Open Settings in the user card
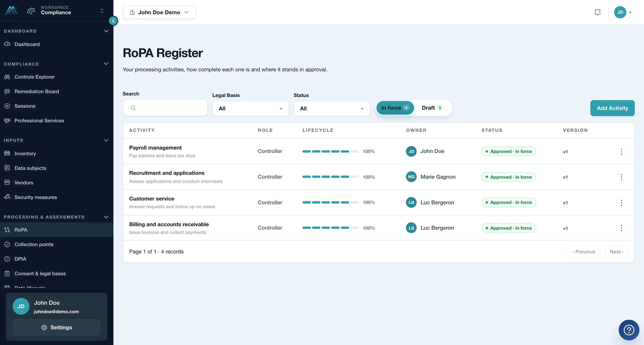644x345 pixels. click(57, 327)
